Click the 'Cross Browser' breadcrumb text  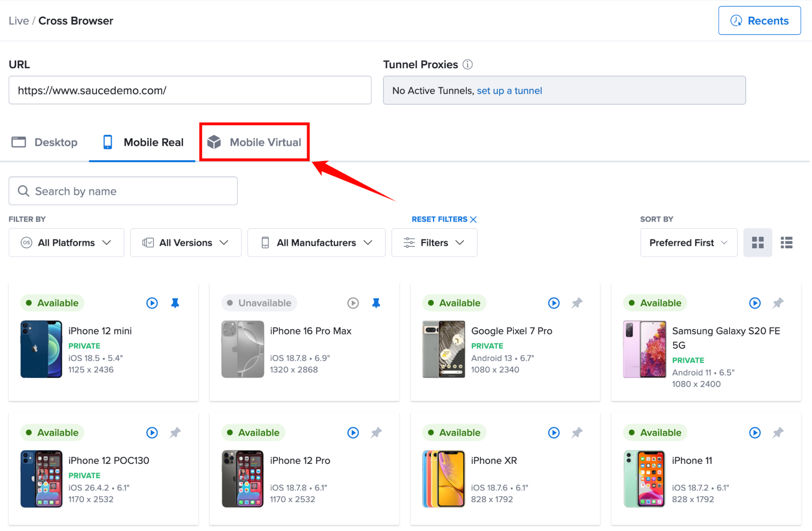(x=76, y=21)
